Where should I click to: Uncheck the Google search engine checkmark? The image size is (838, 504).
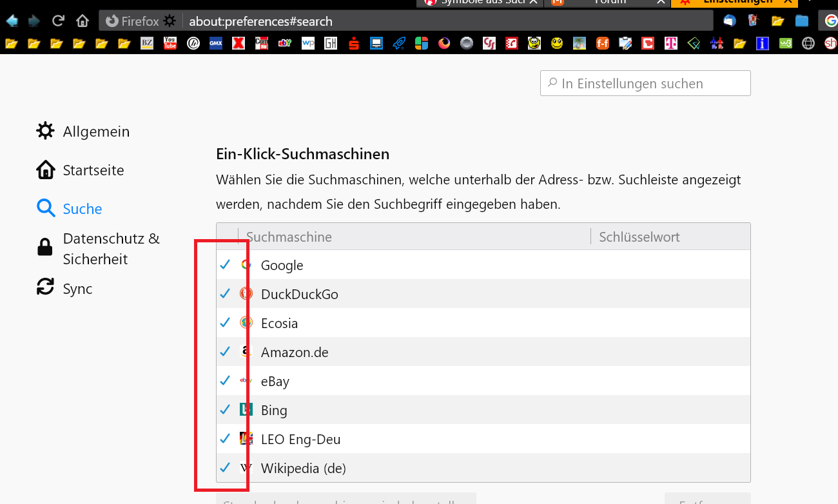point(225,265)
